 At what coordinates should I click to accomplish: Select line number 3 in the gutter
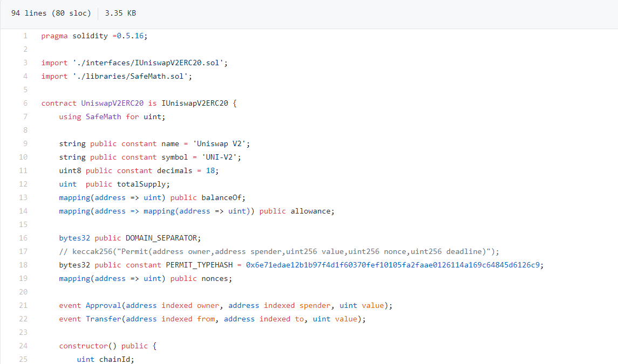pyautogui.click(x=25, y=63)
